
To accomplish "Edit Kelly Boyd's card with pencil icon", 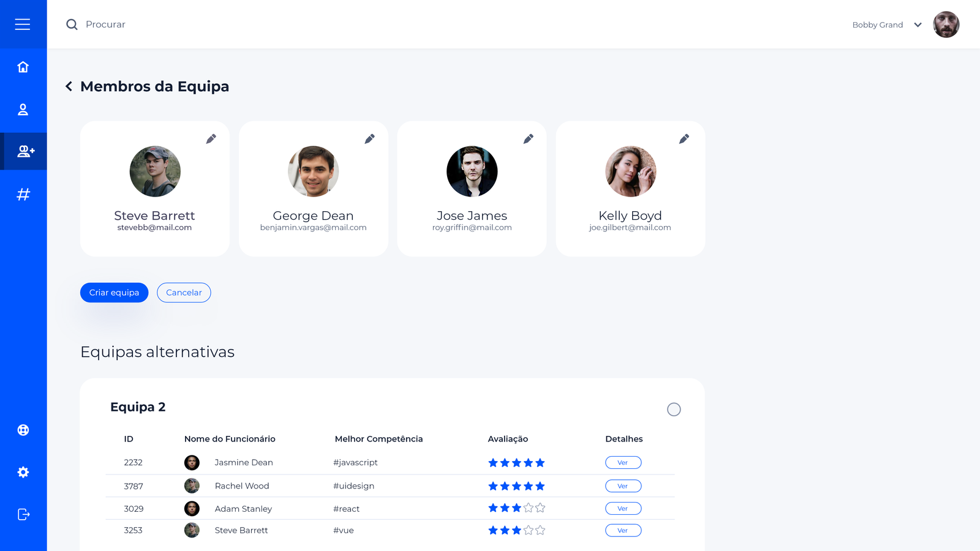I will tap(684, 139).
